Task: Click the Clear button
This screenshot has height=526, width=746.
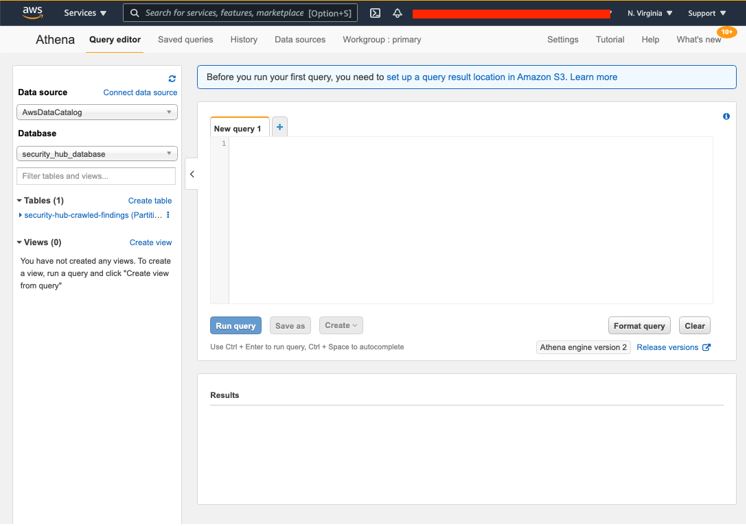Action: pos(694,326)
